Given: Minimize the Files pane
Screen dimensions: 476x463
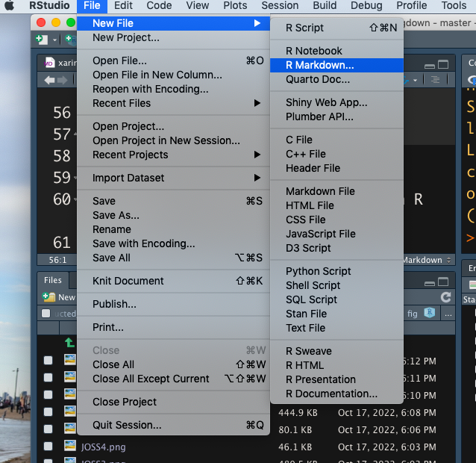Looking at the screenshot, I should (x=429, y=284).
